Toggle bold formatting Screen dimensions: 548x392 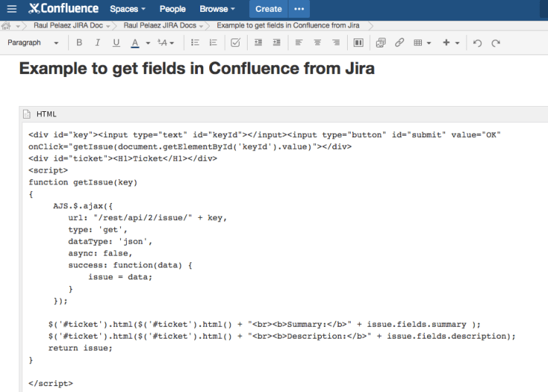[x=79, y=43]
